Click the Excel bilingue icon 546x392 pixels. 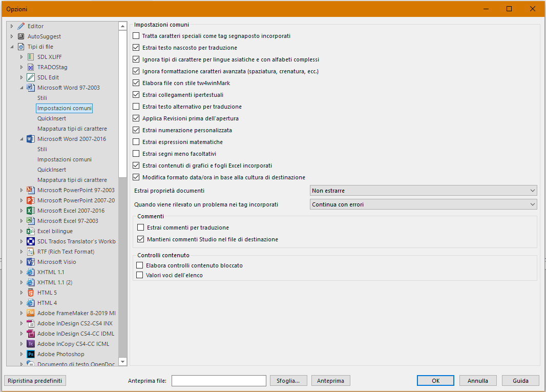31,231
